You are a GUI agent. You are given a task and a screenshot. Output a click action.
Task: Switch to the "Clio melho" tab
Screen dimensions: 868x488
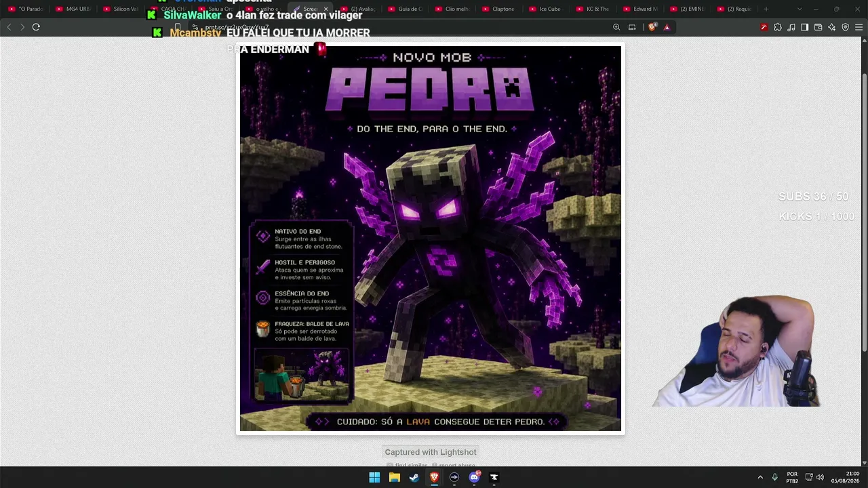(x=453, y=9)
